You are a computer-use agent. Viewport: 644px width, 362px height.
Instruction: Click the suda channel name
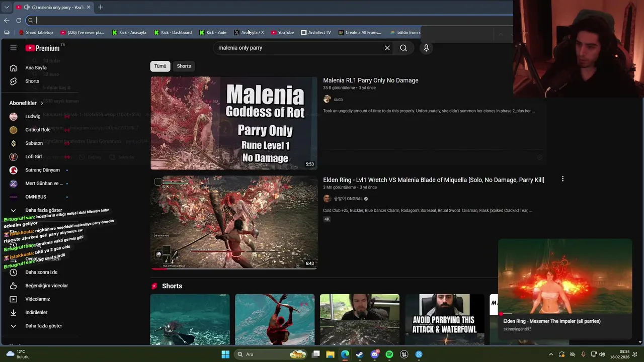click(338, 100)
